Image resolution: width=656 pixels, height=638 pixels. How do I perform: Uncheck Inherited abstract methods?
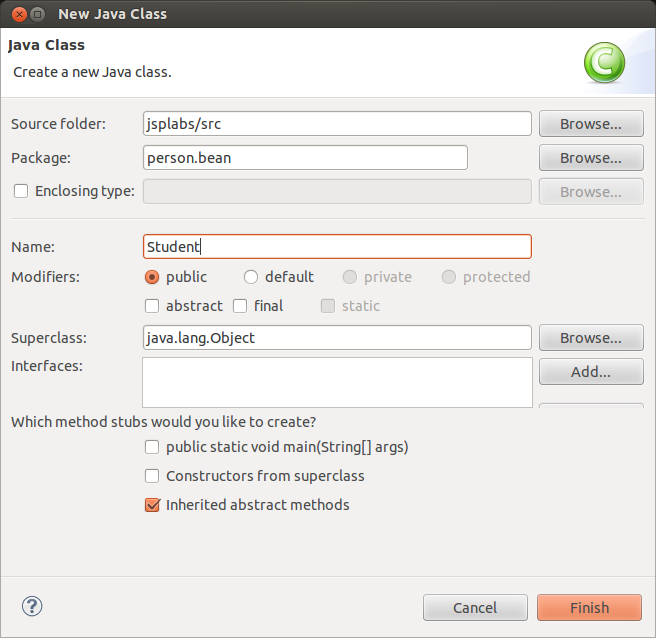[152, 505]
